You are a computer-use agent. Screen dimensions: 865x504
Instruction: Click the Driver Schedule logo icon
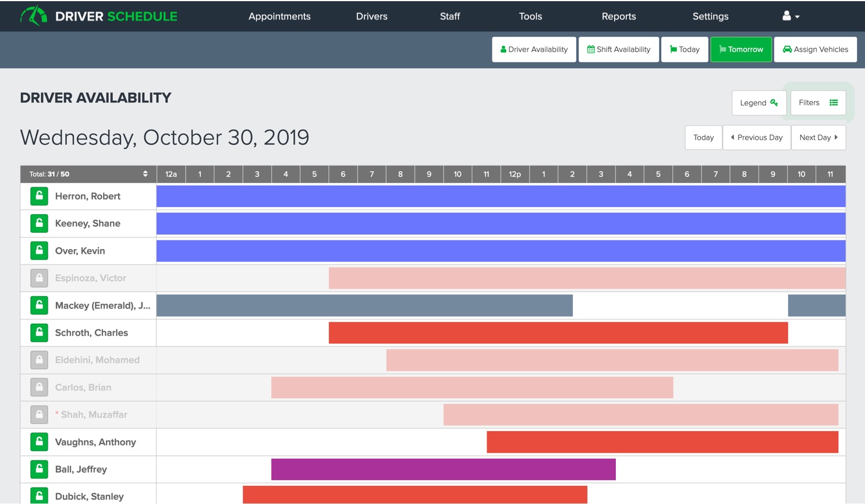[x=34, y=16]
